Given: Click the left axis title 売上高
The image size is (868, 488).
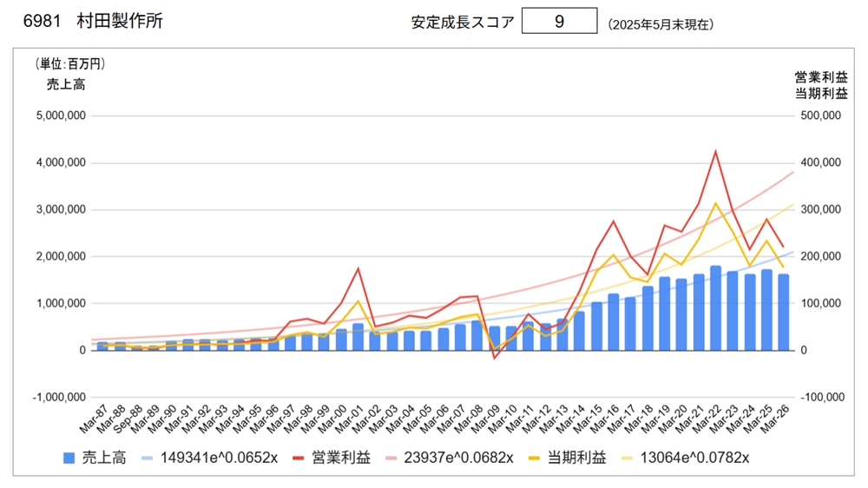Looking at the screenshot, I should pos(66,84).
